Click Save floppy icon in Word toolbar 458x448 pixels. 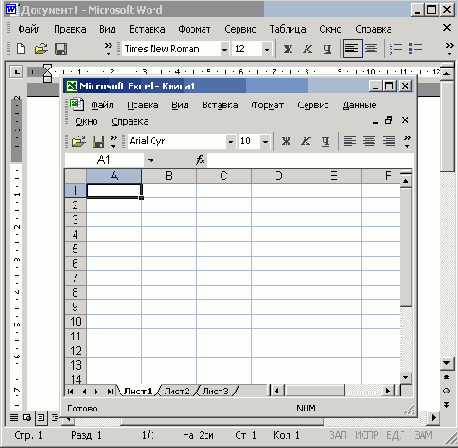pos(61,49)
